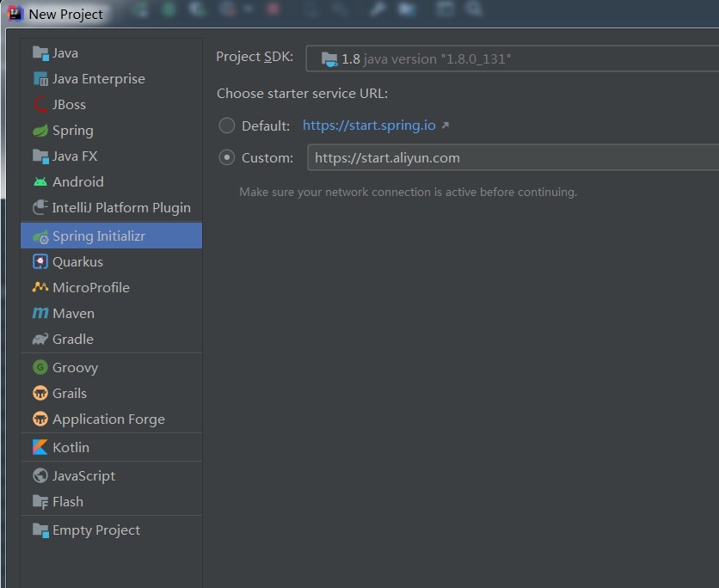Select the Grails entry
719x588 pixels.
click(112, 393)
